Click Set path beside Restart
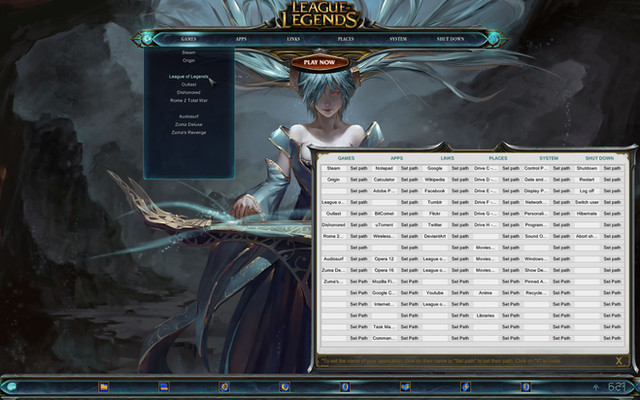640x400 pixels. point(612,180)
